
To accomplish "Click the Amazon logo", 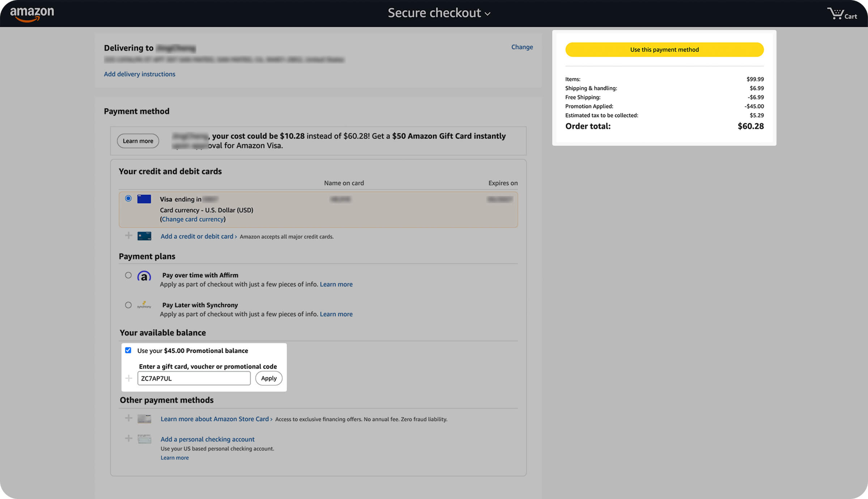I will [32, 14].
